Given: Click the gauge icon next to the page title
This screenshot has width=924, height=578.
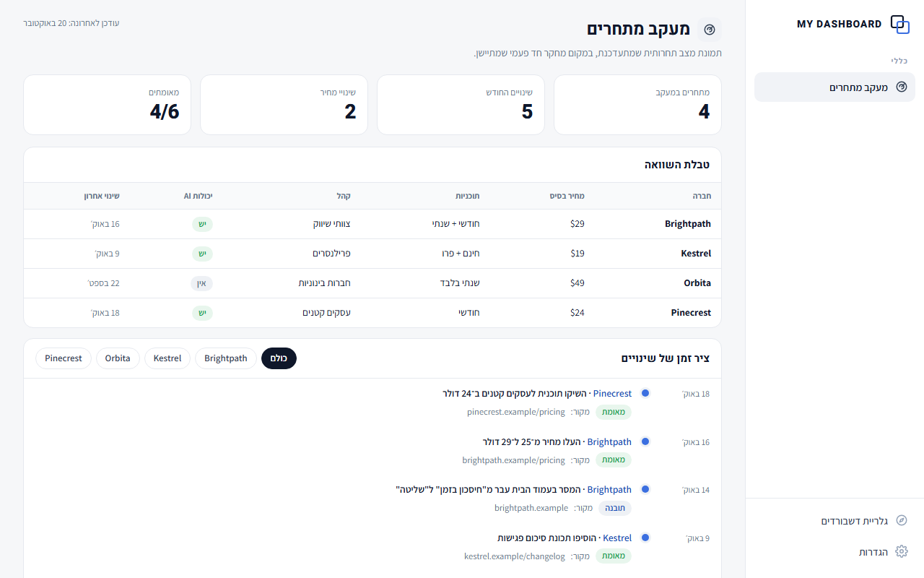Looking at the screenshot, I should pos(710,30).
